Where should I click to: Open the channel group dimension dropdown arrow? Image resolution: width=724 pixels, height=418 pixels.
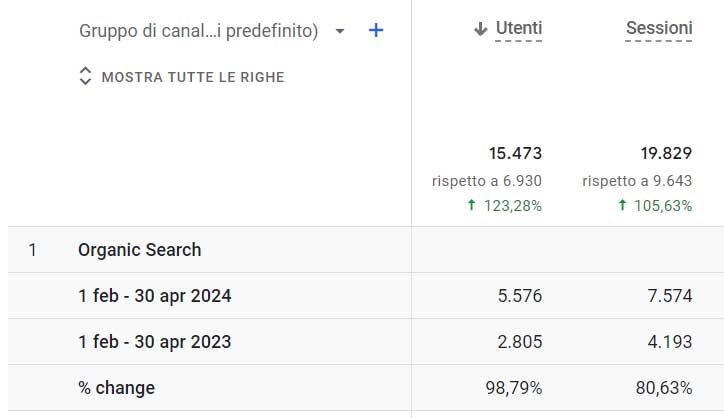tap(340, 31)
